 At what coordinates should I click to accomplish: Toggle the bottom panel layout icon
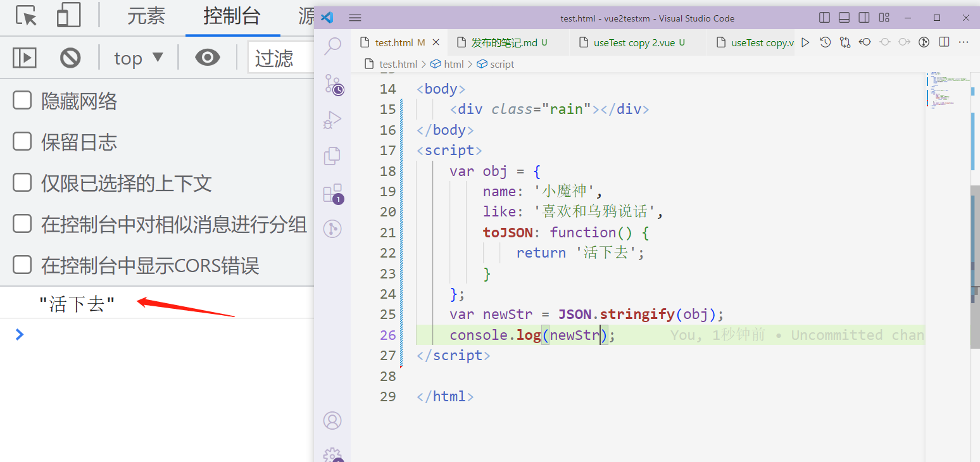tap(844, 18)
